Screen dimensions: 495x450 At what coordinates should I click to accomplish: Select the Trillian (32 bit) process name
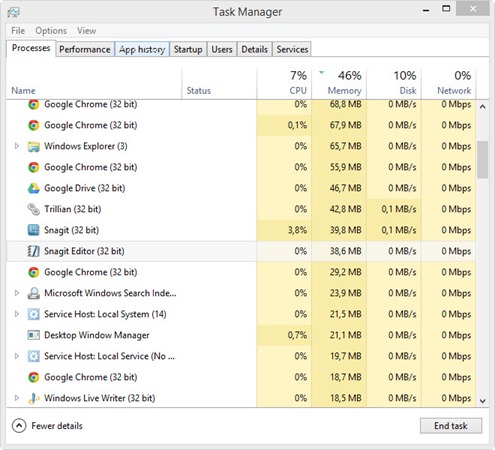pyautogui.click(x=73, y=209)
